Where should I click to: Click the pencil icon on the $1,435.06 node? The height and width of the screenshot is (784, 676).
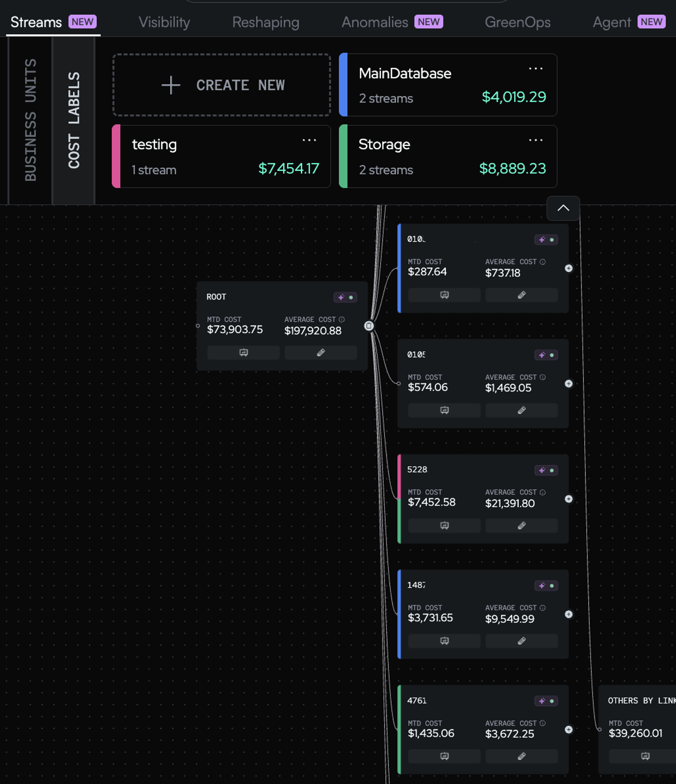[522, 757]
